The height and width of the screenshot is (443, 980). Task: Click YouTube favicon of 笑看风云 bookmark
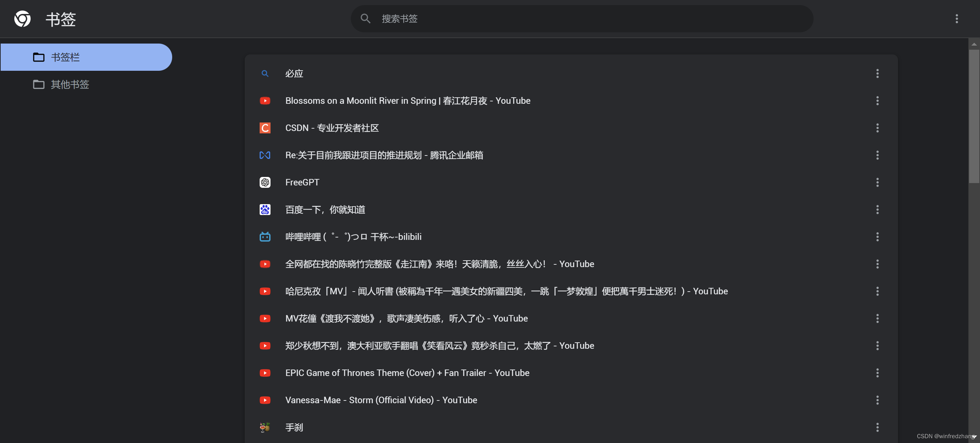[x=265, y=346]
